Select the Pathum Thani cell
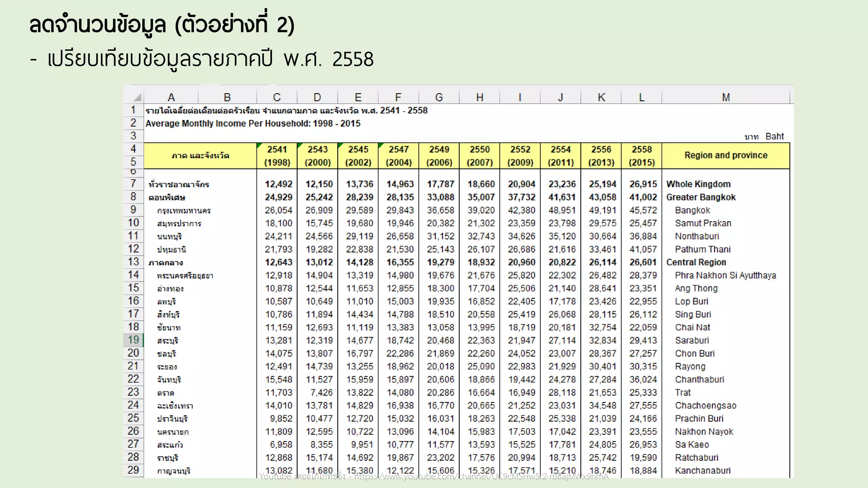868x488 pixels. 702,249
